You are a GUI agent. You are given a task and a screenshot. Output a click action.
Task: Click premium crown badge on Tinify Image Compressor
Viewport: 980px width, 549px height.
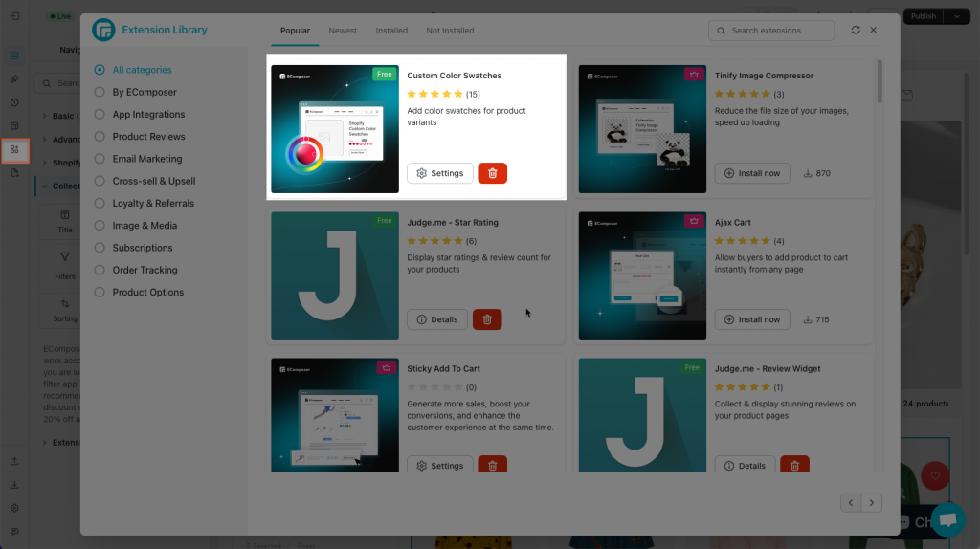click(x=694, y=75)
